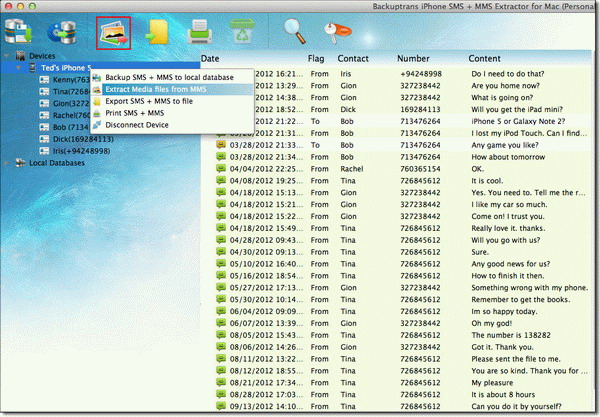This screenshot has width=600, height=417.
Task: Click green message icon for 05/27/2012 17:13
Action: [x=221, y=287]
